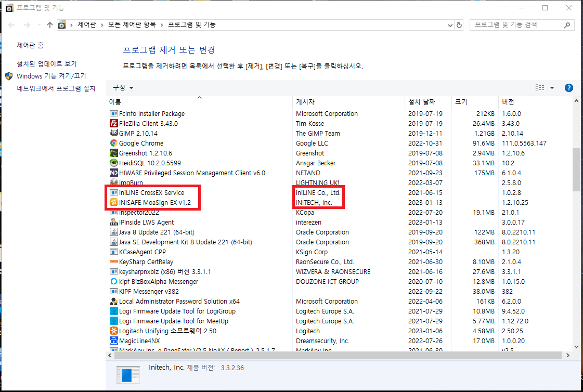Click the scroll down arrow of list
Viewport: 583px width, 392px height.
tap(576, 347)
